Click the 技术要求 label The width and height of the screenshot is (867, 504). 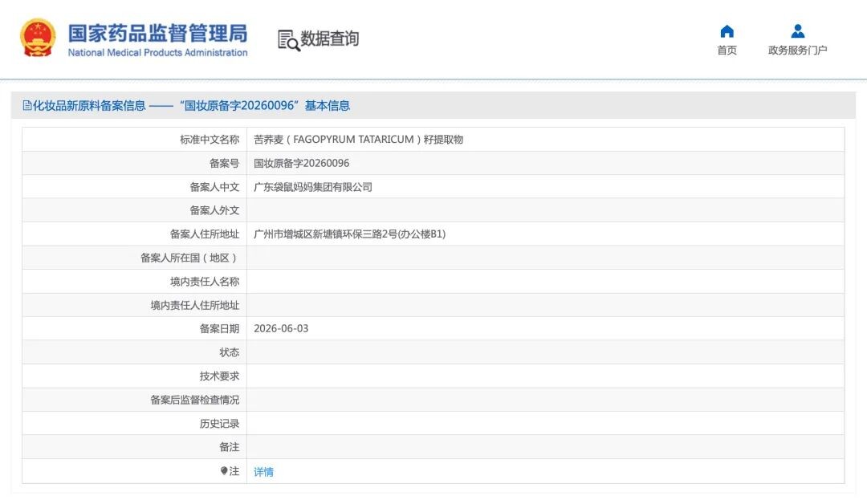[x=219, y=376]
